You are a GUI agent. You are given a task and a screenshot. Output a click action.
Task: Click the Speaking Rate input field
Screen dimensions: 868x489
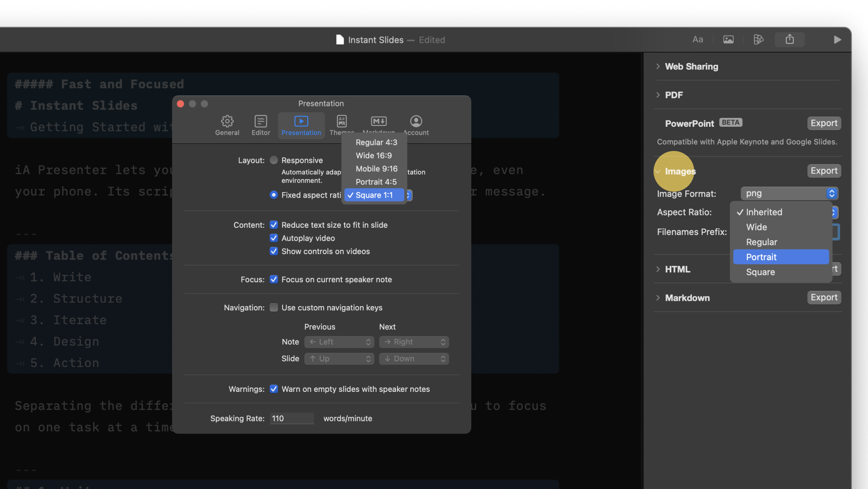[x=292, y=419]
